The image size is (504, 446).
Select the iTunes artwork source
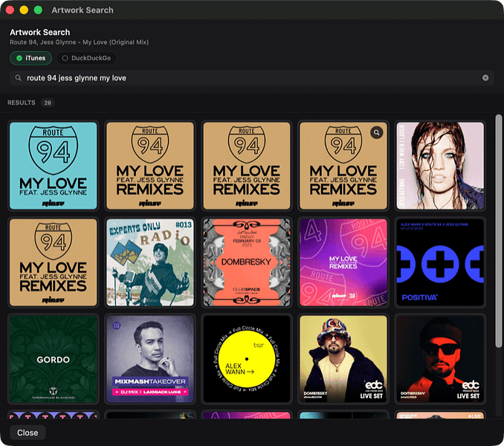pyautogui.click(x=31, y=58)
